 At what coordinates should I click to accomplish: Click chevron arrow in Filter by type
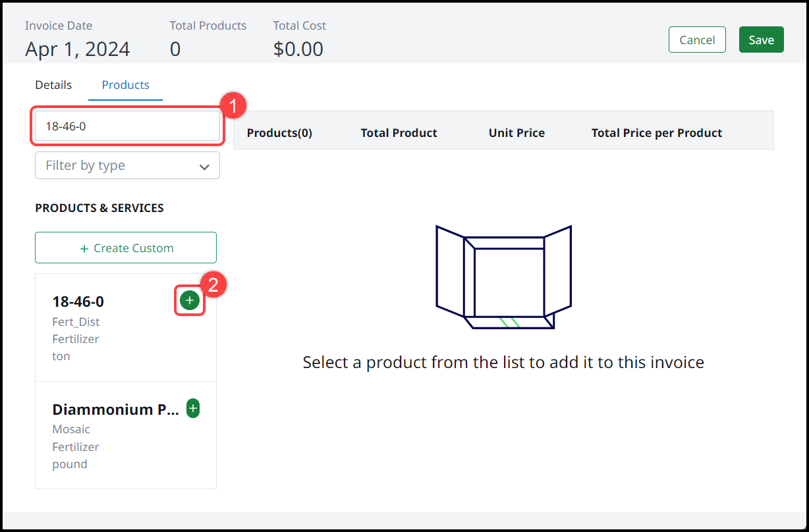tap(204, 167)
